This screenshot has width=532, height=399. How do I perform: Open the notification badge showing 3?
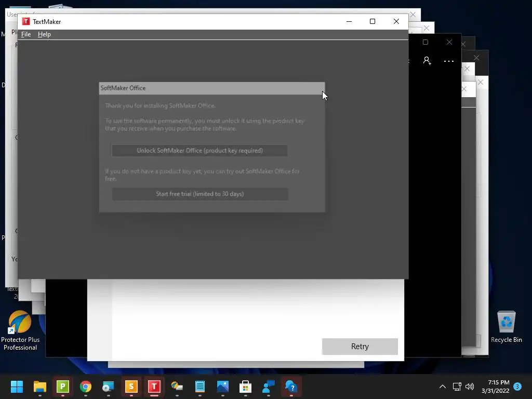point(517,387)
